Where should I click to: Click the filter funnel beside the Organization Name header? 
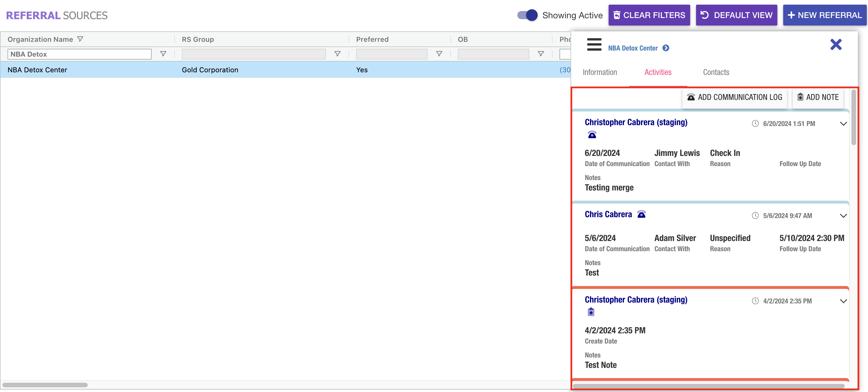pyautogui.click(x=80, y=39)
